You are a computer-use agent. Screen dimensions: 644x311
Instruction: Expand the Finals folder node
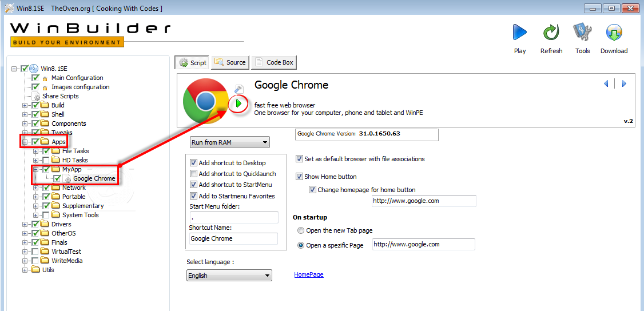[x=25, y=242]
